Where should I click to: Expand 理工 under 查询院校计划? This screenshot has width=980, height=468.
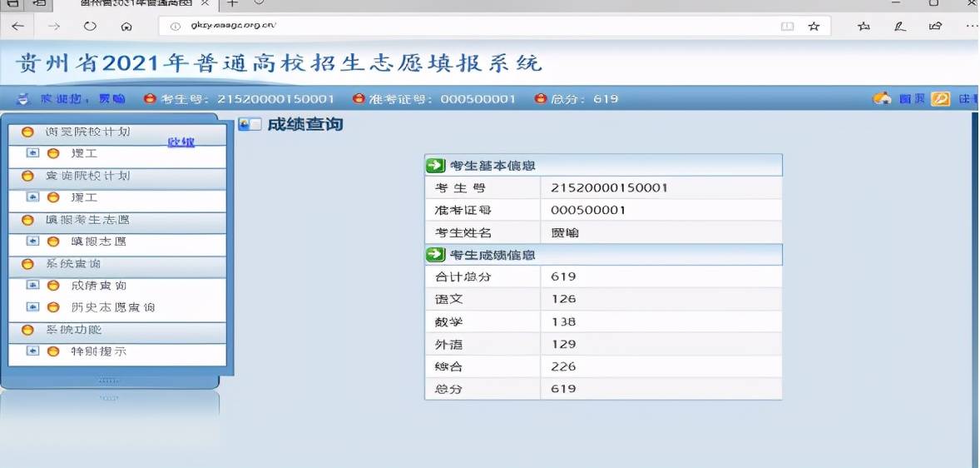tap(33, 197)
